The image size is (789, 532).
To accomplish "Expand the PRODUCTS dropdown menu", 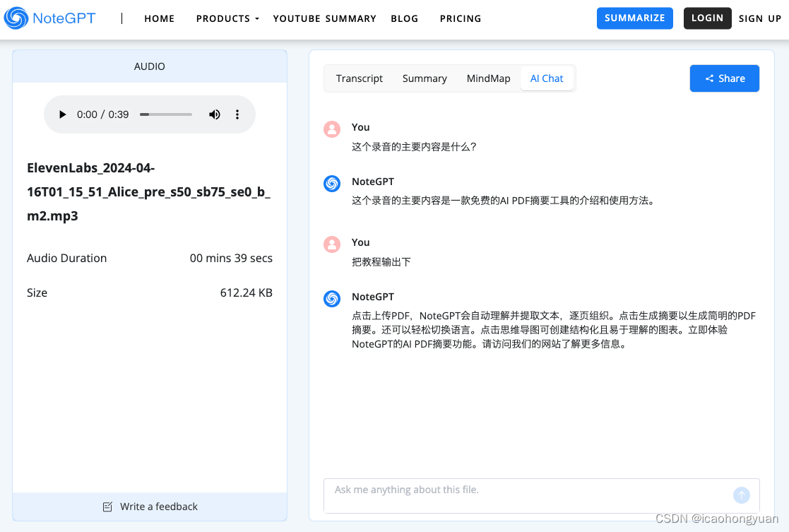I will click(x=227, y=18).
